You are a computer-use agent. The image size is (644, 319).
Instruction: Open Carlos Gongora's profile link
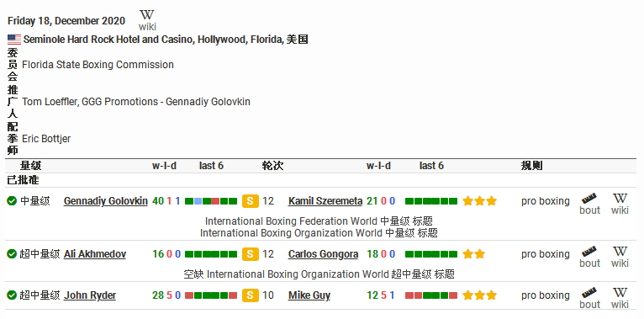pyautogui.click(x=323, y=254)
